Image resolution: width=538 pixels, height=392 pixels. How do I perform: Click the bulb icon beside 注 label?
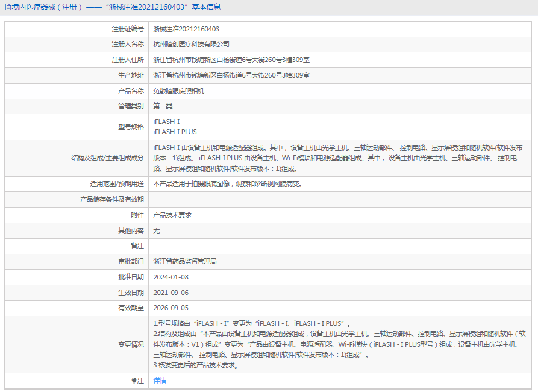click(x=134, y=381)
